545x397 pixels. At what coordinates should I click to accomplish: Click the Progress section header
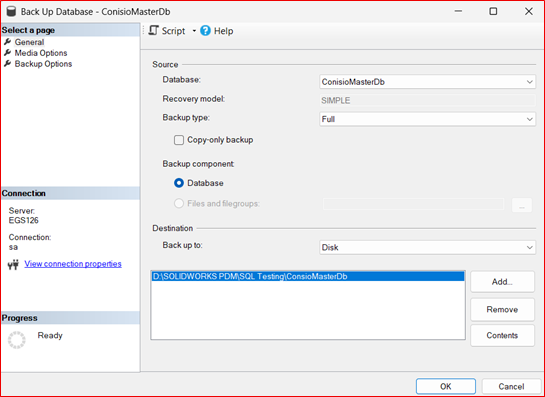[71, 318]
